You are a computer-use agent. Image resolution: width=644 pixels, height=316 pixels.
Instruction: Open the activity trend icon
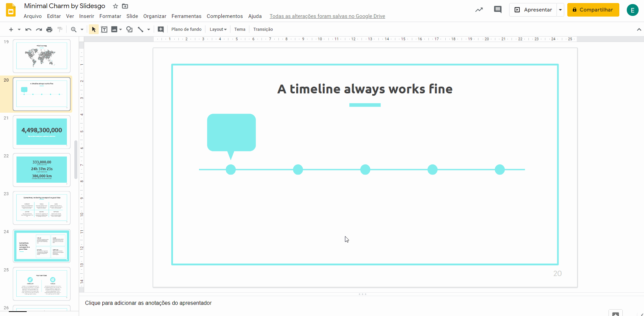tap(479, 10)
